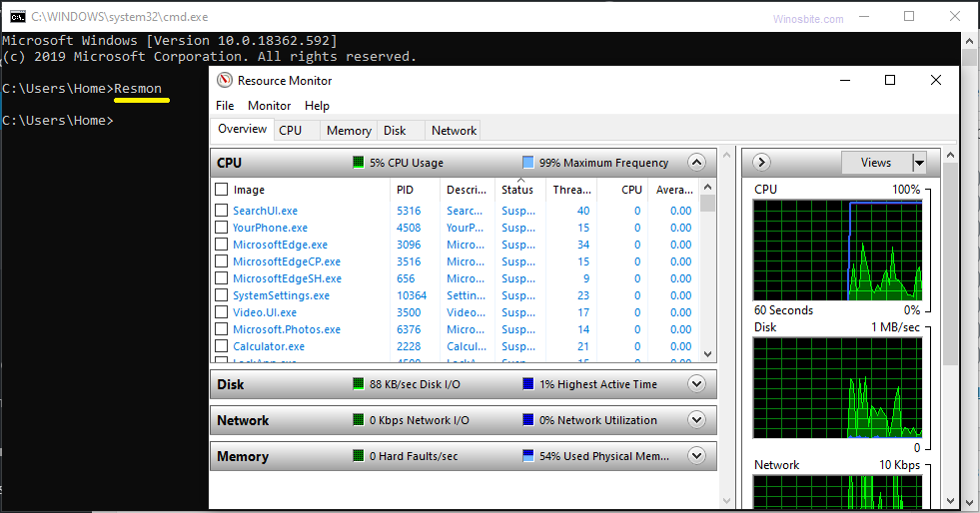This screenshot has height=513, width=980.
Task: Click the cmd.exe window title icon
Action: [x=18, y=17]
